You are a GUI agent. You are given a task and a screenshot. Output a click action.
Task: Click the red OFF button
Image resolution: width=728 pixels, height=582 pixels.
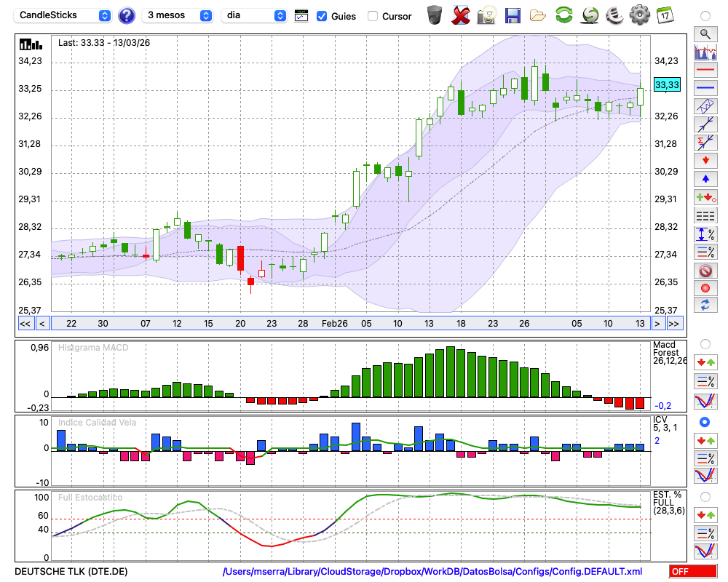point(692,572)
